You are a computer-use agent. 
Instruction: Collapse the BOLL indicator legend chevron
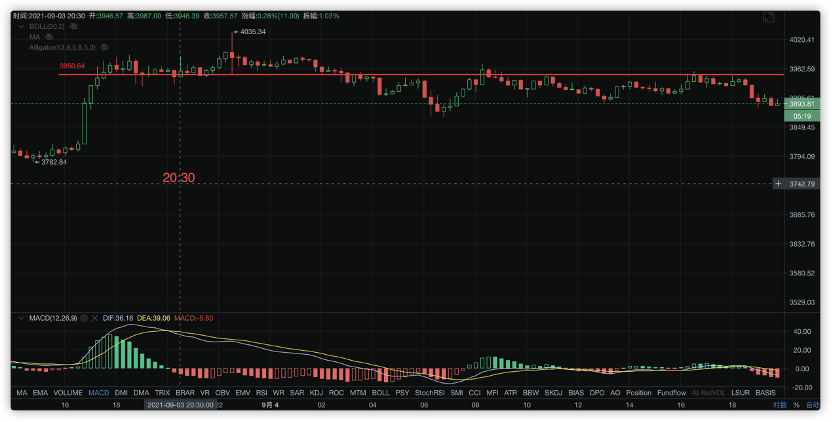point(22,26)
